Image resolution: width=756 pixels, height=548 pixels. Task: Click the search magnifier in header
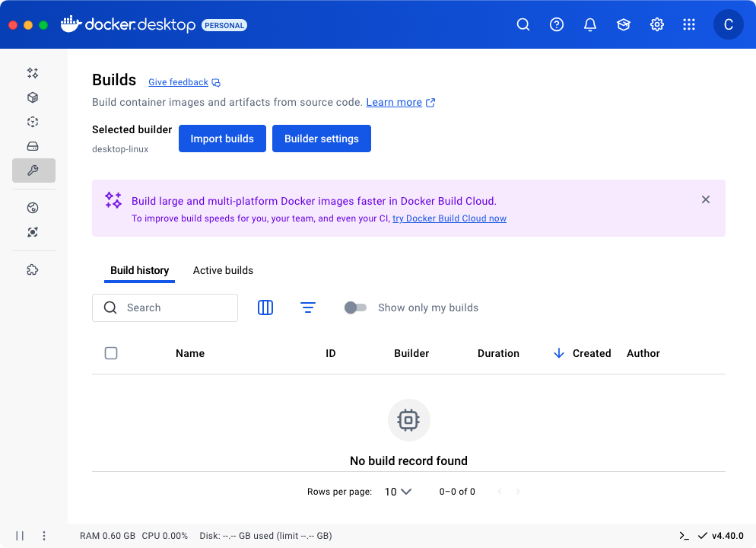[x=523, y=24]
